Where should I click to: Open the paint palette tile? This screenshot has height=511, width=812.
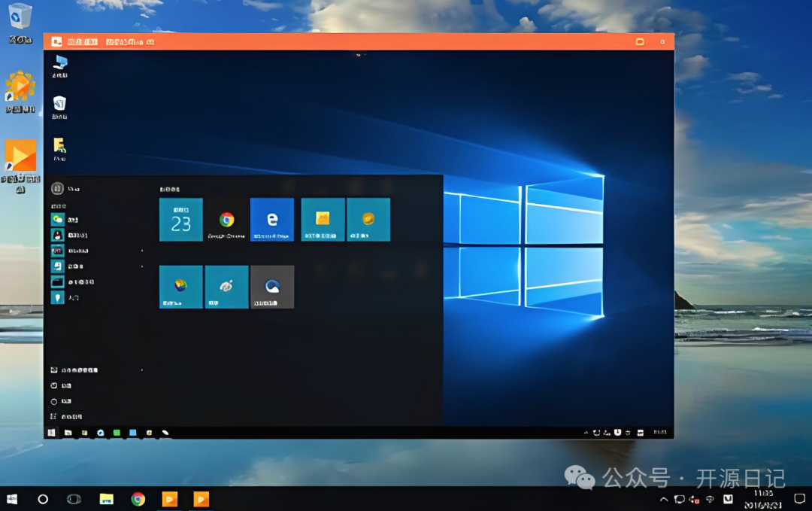226,287
